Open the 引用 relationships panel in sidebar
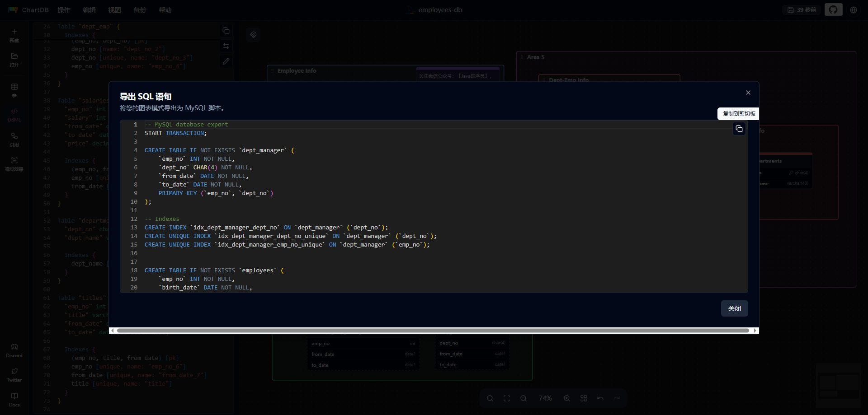Image resolution: width=868 pixels, height=415 pixels. pos(14,139)
